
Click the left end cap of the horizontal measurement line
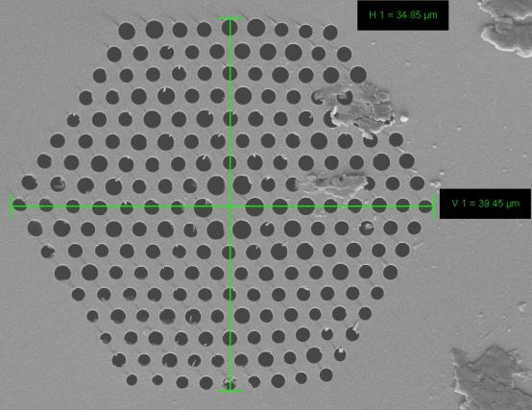click(x=12, y=205)
